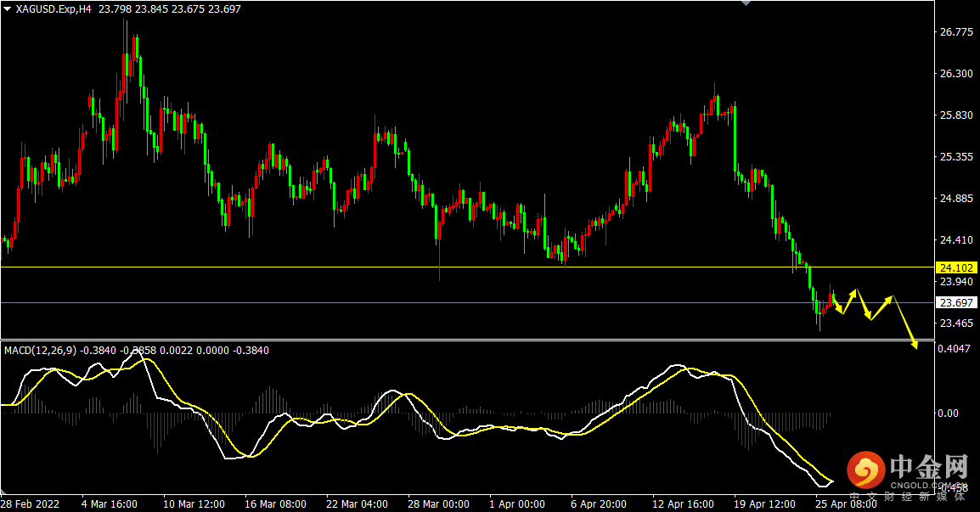Click the 23.465 price scale label
The width and height of the screenshot is (980, 512).
coord(956,324)
